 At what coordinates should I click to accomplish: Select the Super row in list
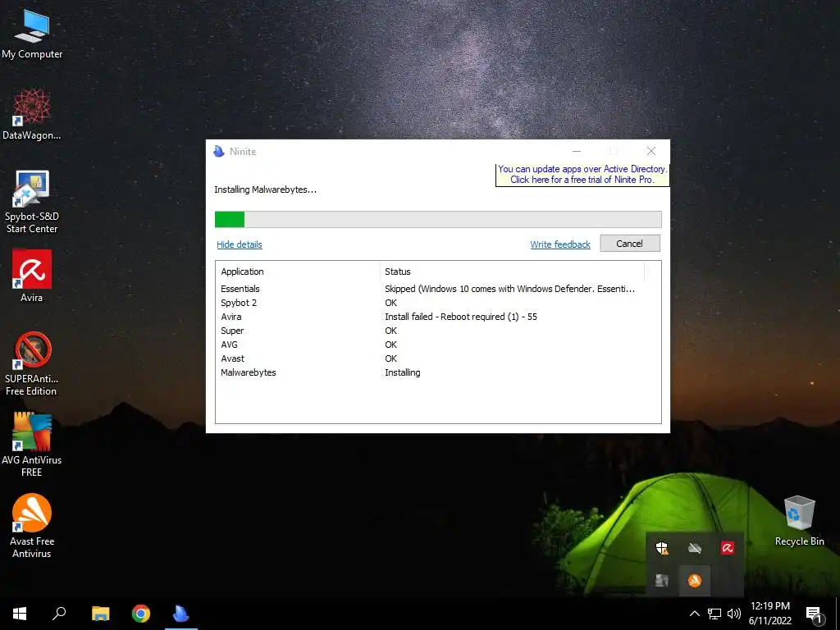[438, 331]
